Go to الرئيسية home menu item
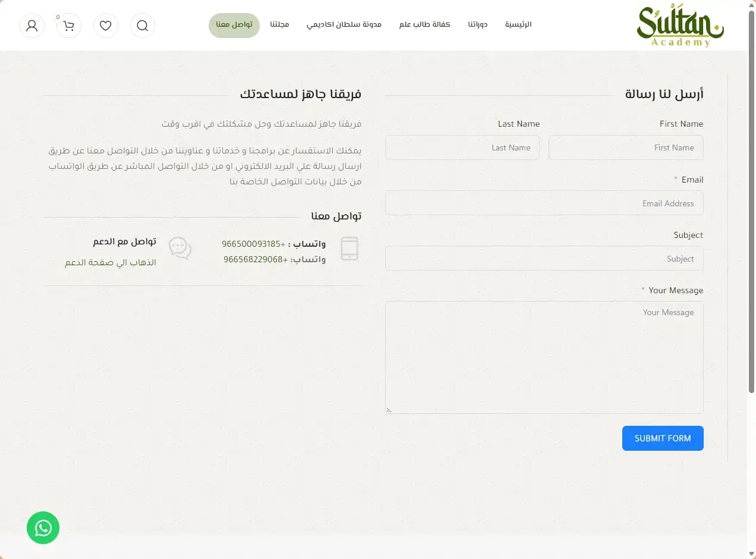Image resolution: width=756 pixels, height=559 pixels. pyautogui.click(x=518, y=25)
